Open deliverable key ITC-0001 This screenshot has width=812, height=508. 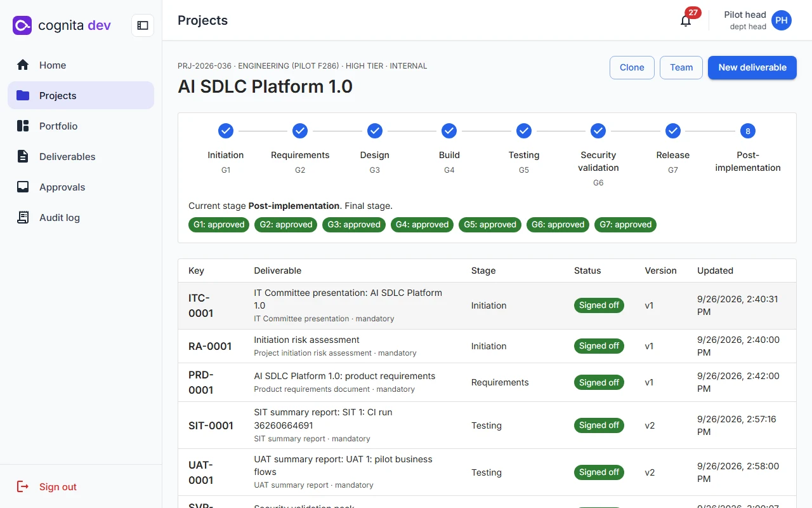point(200,305)
